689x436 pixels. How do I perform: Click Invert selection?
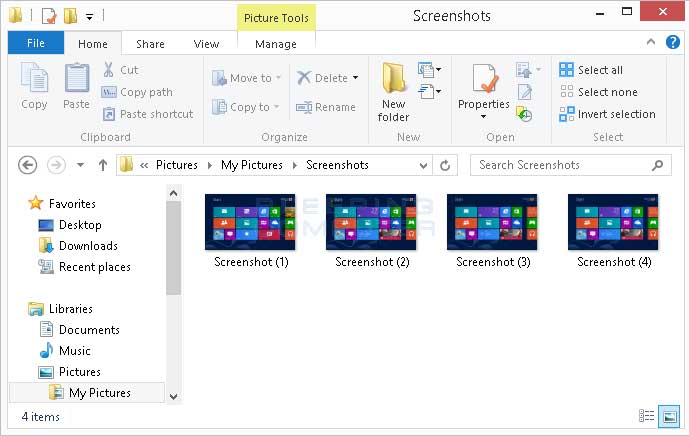coord(607,114)
